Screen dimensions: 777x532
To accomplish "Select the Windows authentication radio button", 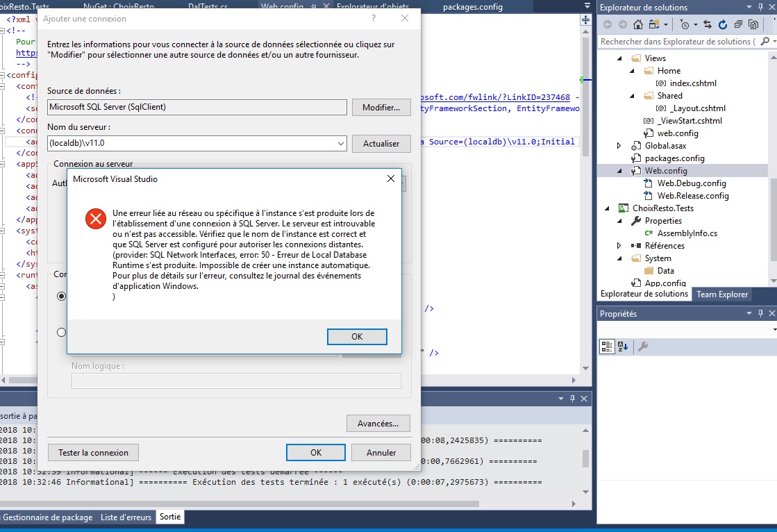I will click(61, 296).
